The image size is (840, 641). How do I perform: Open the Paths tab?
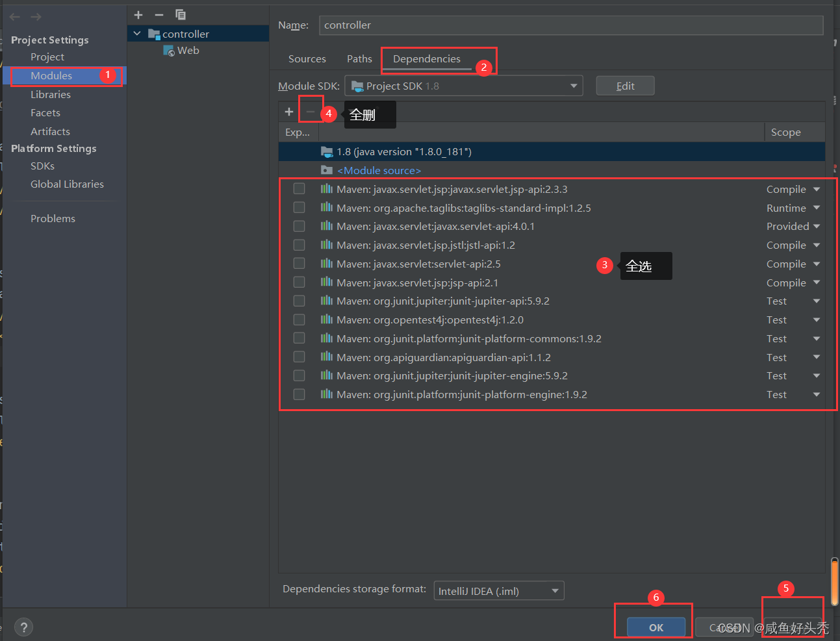(x=359, y=58)
